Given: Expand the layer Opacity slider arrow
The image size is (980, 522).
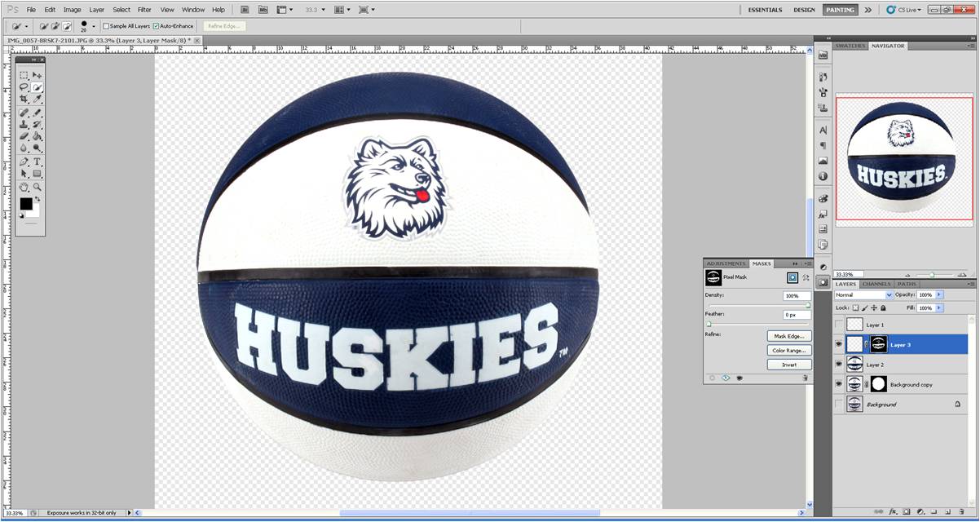Looking at the screenshot, I should pos(938,294).
